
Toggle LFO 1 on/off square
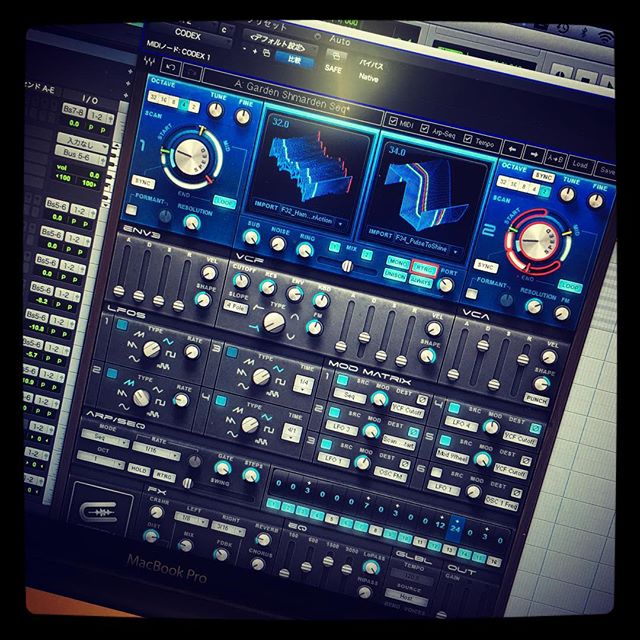coord(122,324)
